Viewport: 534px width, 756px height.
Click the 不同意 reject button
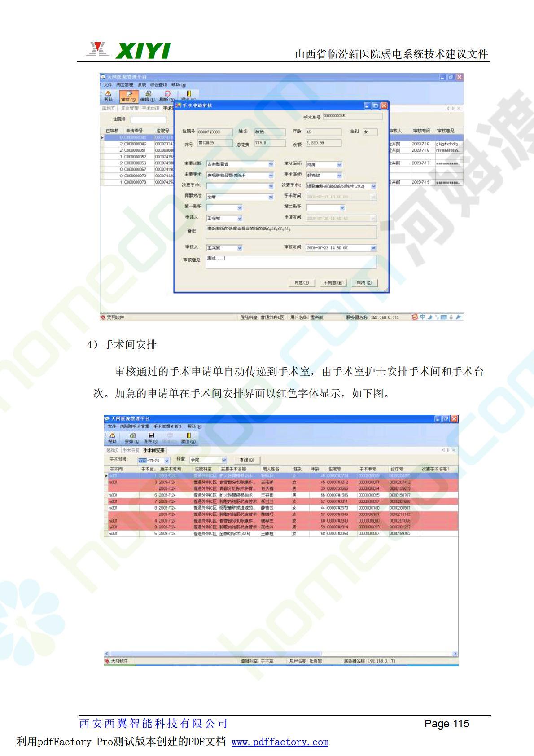pyautogui.click(x=333, y=283)
